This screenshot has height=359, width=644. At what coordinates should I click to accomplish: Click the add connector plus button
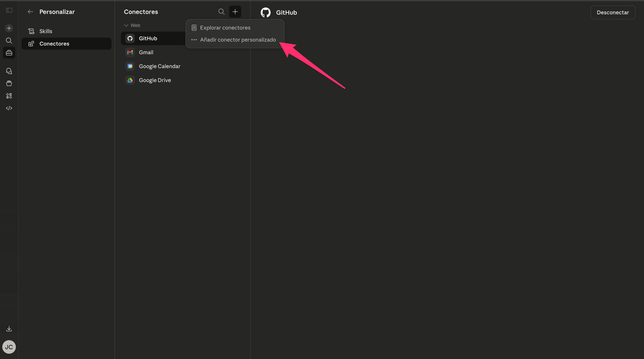235,12
